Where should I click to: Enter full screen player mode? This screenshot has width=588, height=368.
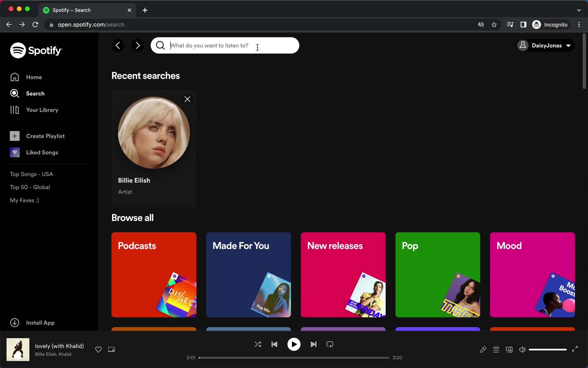575,349
